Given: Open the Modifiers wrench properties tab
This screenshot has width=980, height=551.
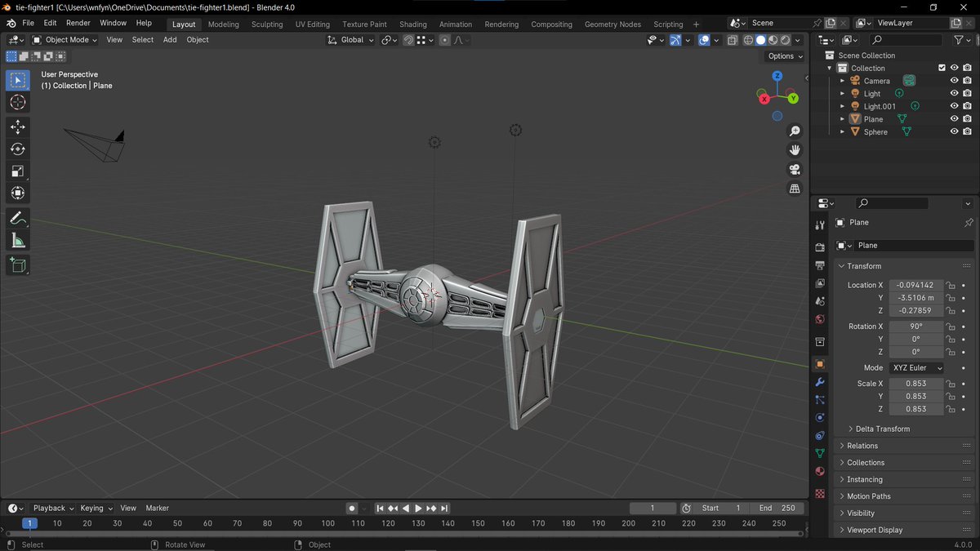Looking at the screenshot, I should point(820,382).
